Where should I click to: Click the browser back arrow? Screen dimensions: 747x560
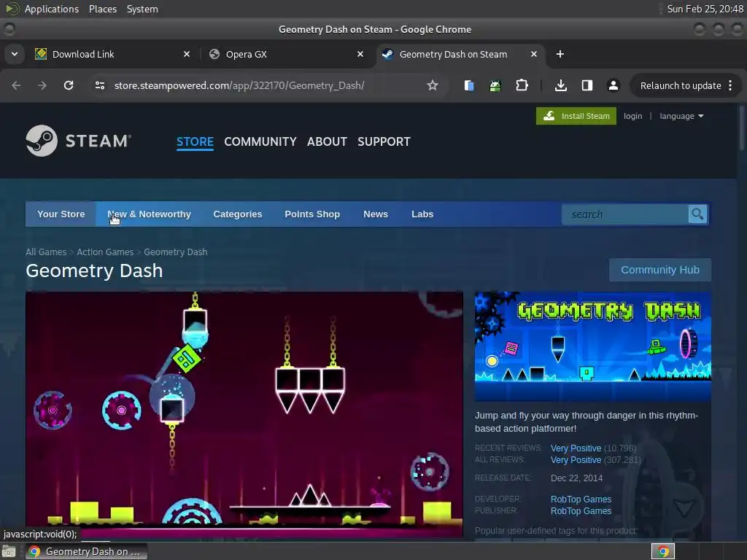[x=16, y=85]
